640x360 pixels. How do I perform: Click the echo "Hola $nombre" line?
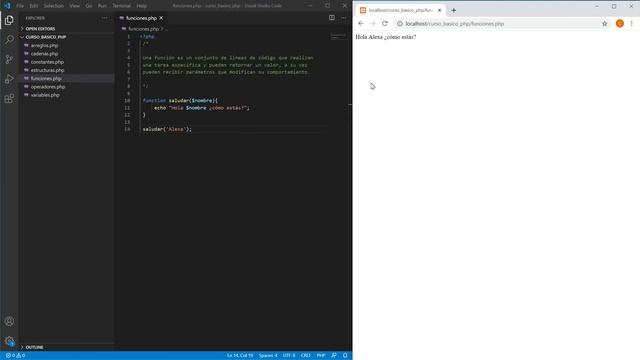click(x=202, y=108)
